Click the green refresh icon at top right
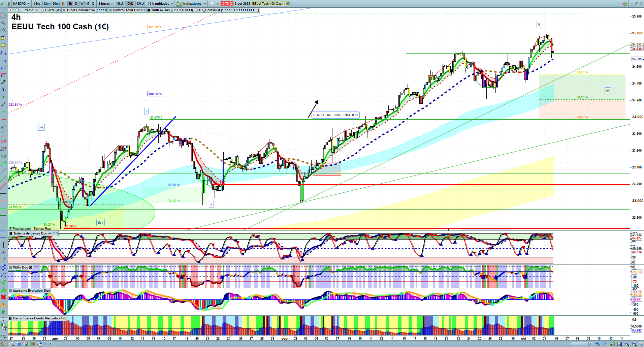644x347 pixels. [x=625, y=4]
